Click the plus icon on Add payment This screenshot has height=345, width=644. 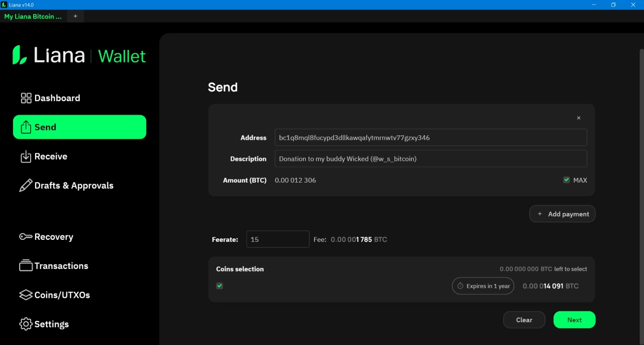540,214
